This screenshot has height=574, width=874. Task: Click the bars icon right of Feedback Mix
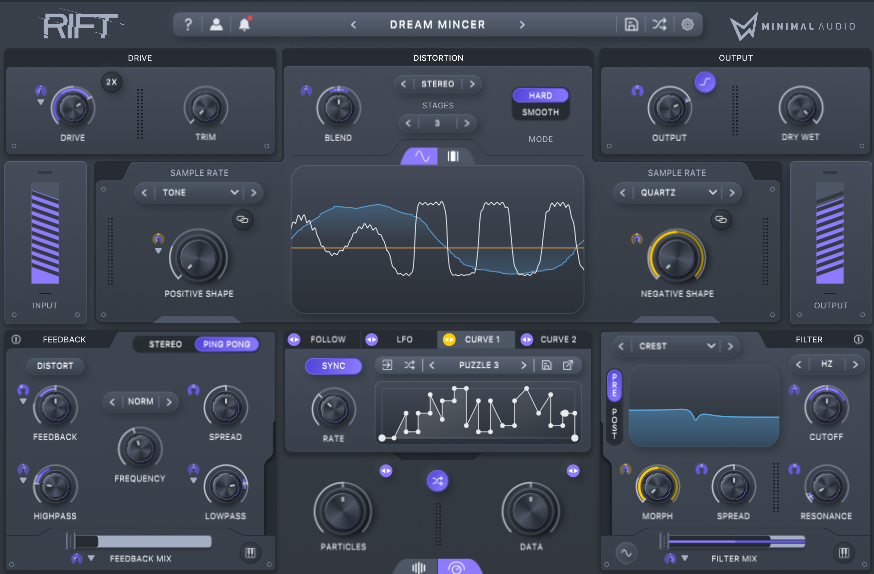pyautogui.click(x=250, y=553)
